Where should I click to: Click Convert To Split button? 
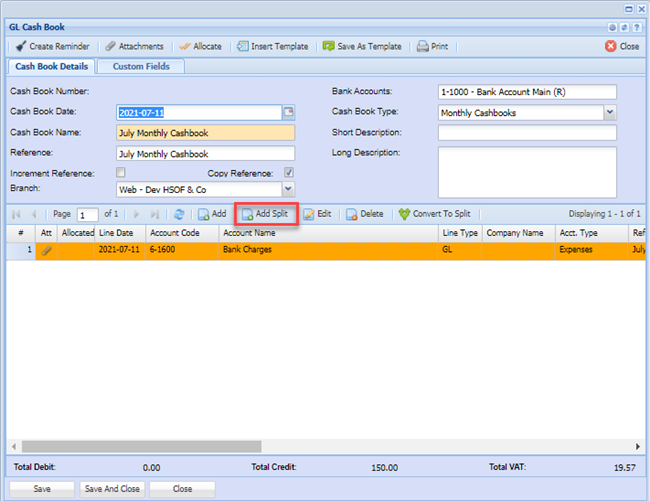(434, 214)
